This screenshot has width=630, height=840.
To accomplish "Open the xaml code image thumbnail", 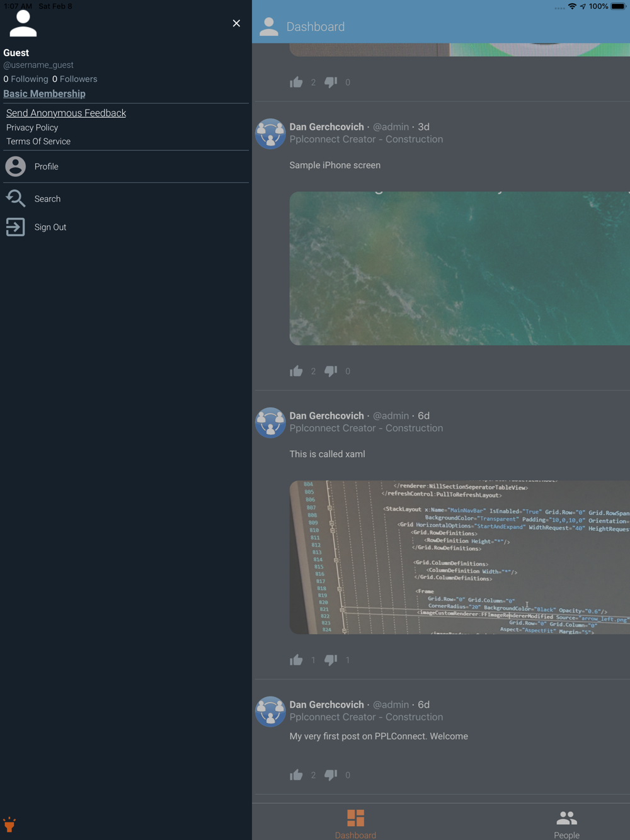I will 459,557.
